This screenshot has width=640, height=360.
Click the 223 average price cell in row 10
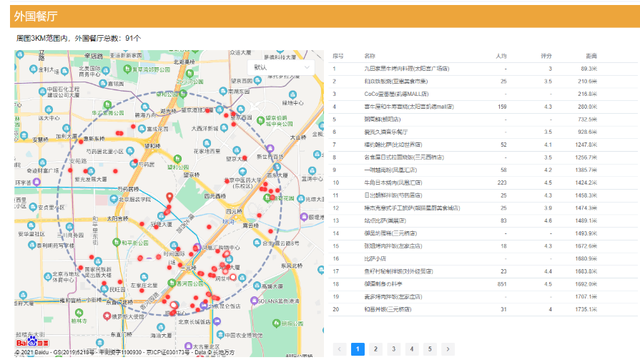pos(502,182)
